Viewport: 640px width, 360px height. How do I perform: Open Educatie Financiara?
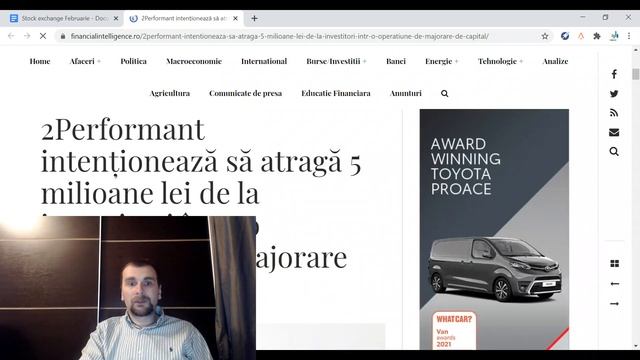(336, 93)
